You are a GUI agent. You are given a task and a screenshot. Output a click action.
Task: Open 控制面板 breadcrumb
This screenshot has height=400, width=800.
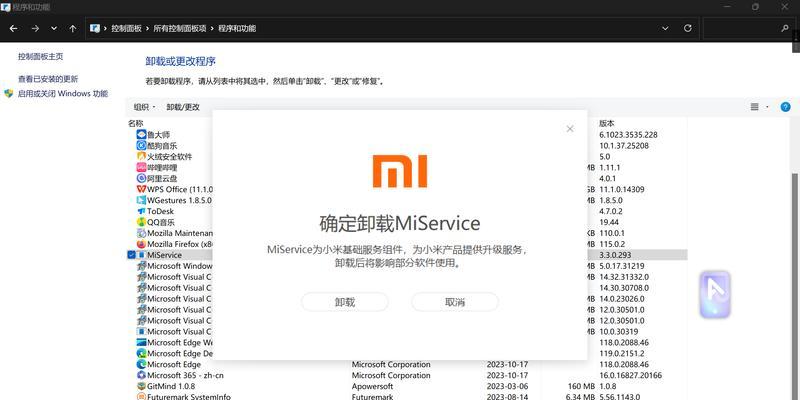pos(126,29)
